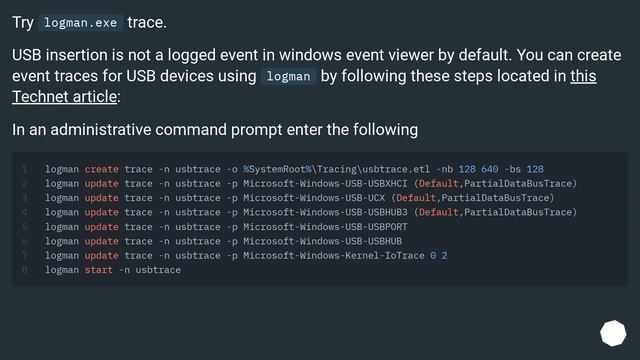
Task: Click the white octagon icon at bottom right
Action: [613, 333]
